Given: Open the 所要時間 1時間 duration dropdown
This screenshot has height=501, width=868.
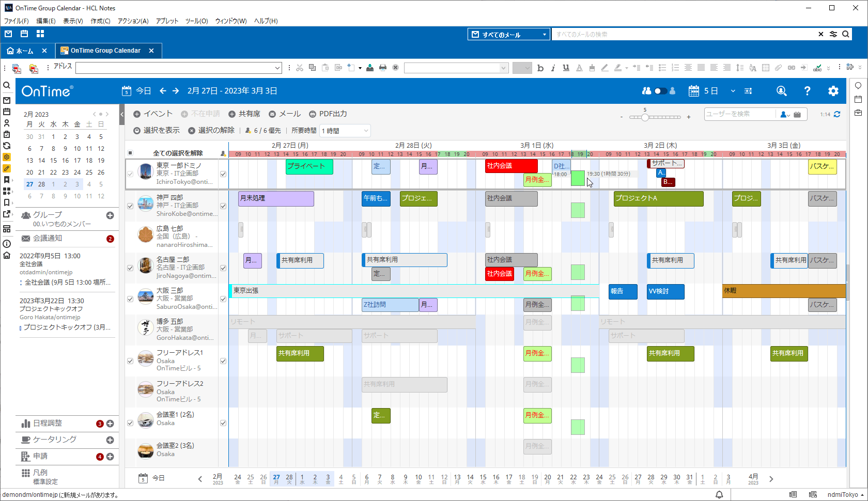Looking at the screenshot, I should (x=345, y=131).
